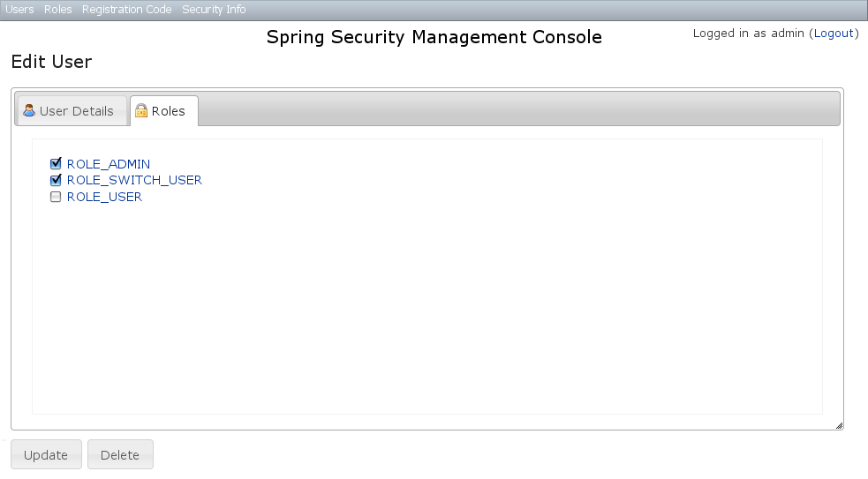Viewport: 868px width, 479px height.
Task: Click the panel resize handle at corner
Action: 839,425
